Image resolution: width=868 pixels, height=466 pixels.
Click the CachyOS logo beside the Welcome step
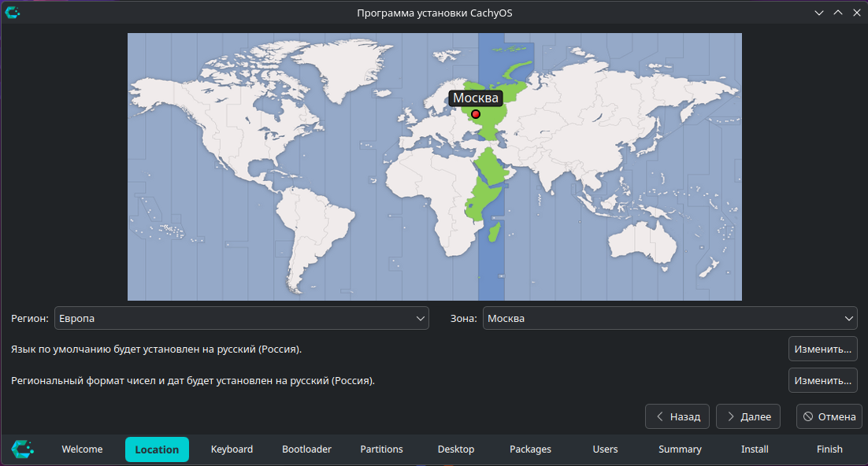23,449
